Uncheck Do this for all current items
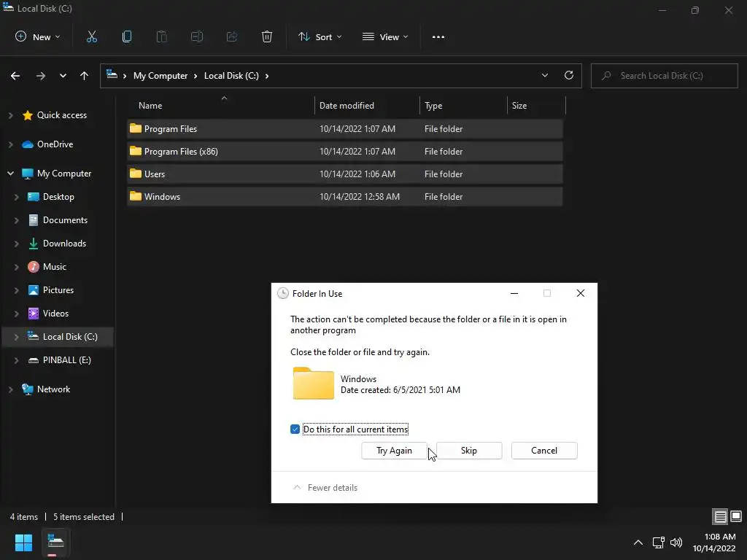 click(295, 429)
